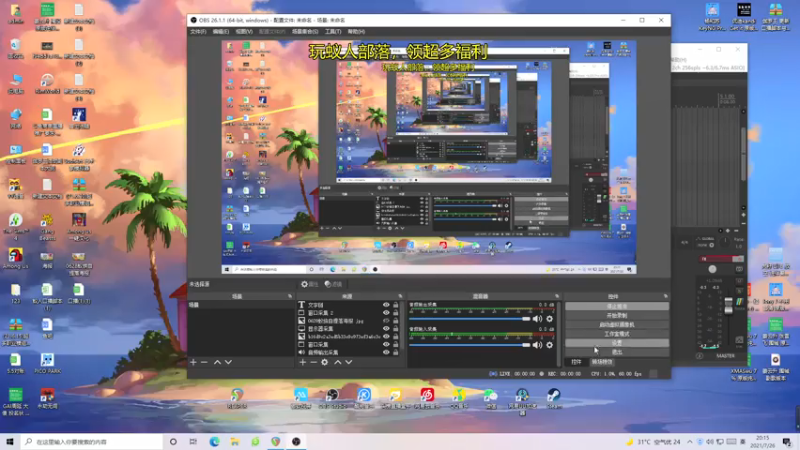Enable 工作室模式 studio mode
Screen dimensions: 800x450
(x=617, y=334)
